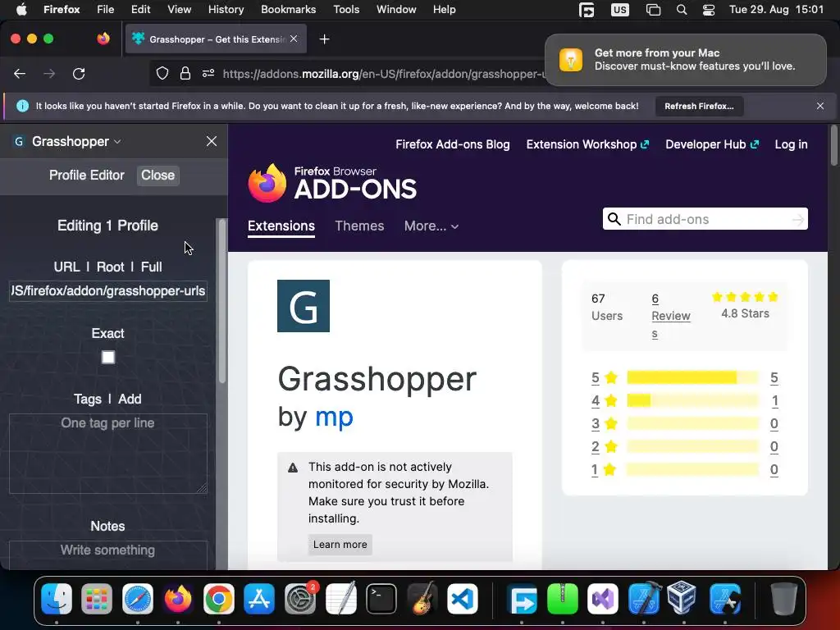Screen dimensions: 840x630
Task: Open the Grasshopper sidebar switcher dropdown
Action: [75, 141]
